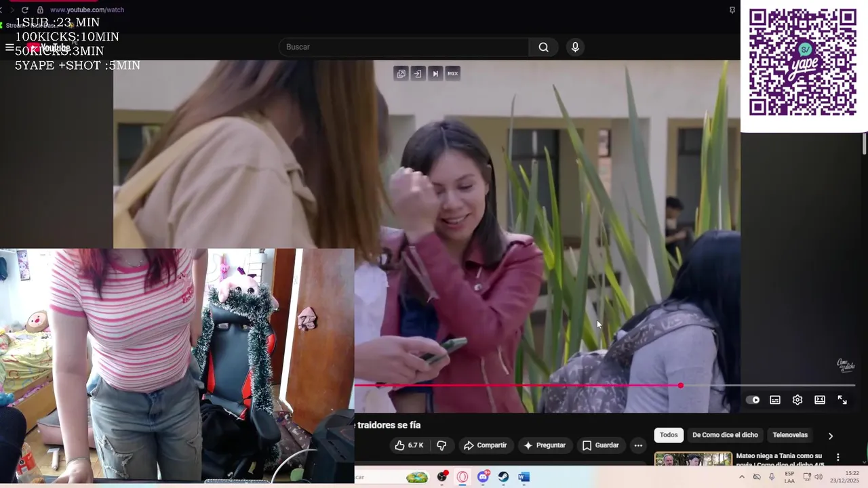Viewport: 868px width, 488px height.
Task: Click the RGX overlay button
Action: point(452,73)
